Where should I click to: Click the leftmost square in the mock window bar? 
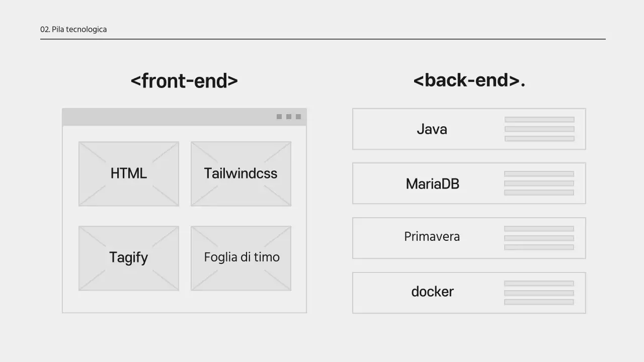279,117
